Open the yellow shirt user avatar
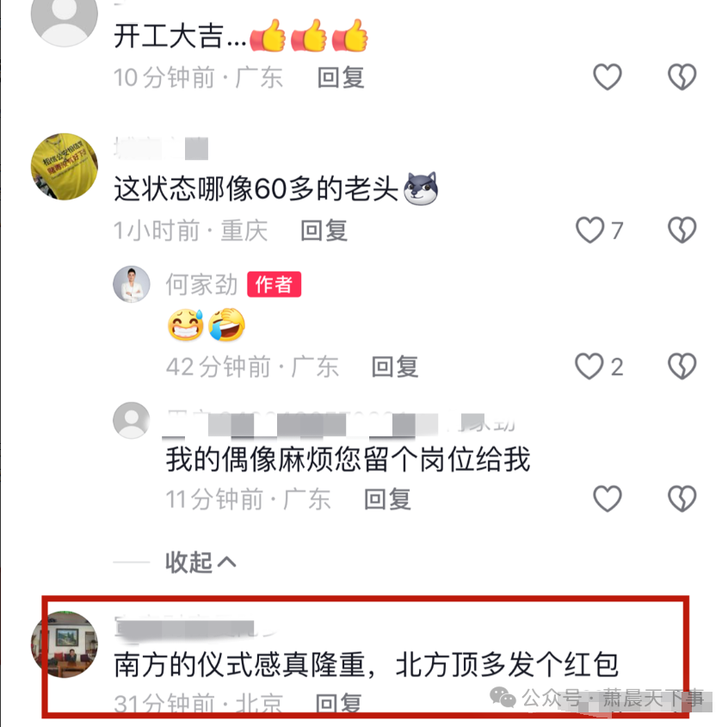 click(64, 167)
